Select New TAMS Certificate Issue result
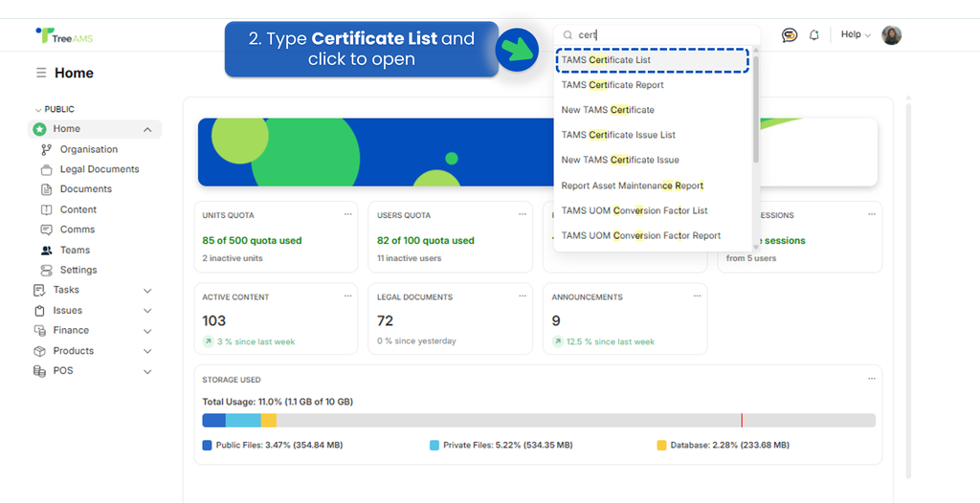980x503 pixels. pyautogui.click(x=620, y=160)
